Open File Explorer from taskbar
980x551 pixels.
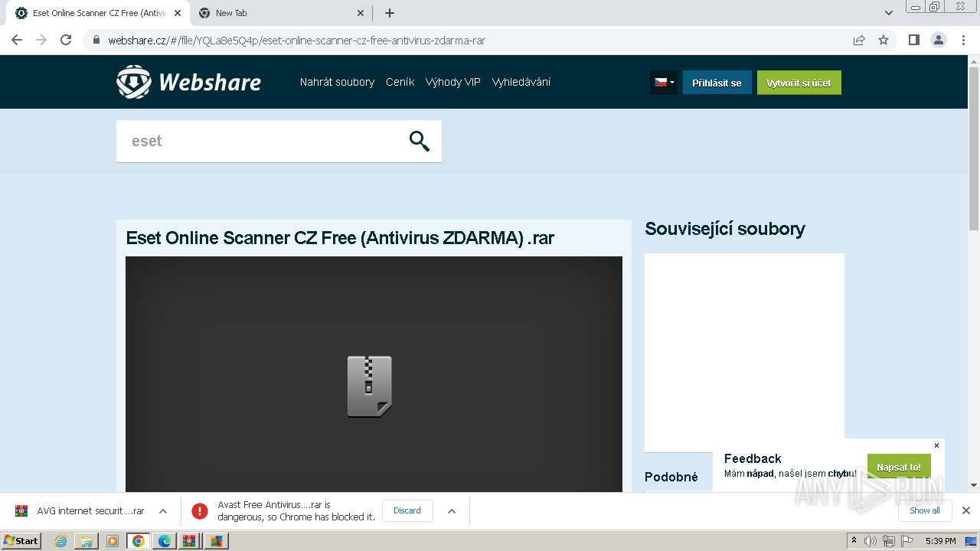coord(87,541)
